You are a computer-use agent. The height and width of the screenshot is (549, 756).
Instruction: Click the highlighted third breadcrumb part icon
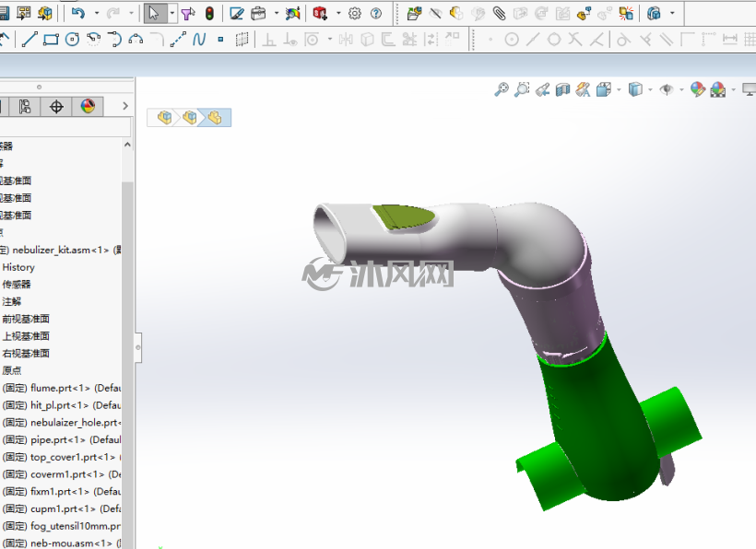(x=215, y=118)
